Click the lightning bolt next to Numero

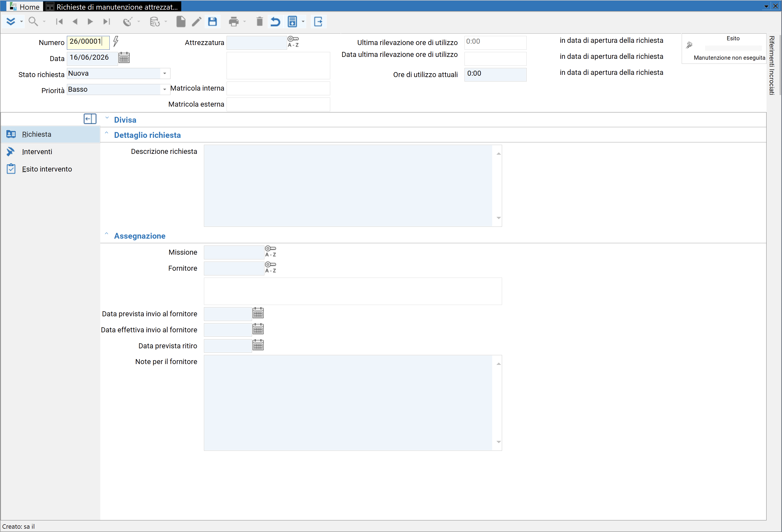[116, 41]
